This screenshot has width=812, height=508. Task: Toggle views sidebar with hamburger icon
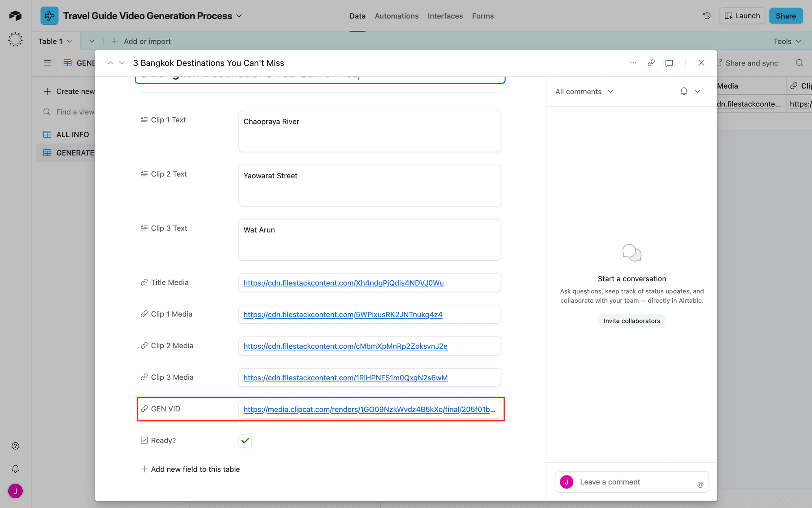[x=48, y=63]
